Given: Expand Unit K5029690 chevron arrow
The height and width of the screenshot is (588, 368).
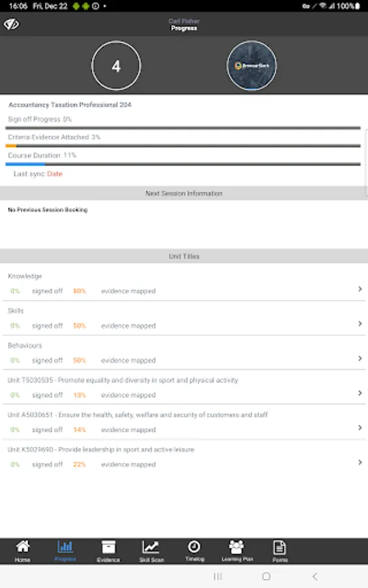Looking at the screenshot, I should (x=360, y=463).
